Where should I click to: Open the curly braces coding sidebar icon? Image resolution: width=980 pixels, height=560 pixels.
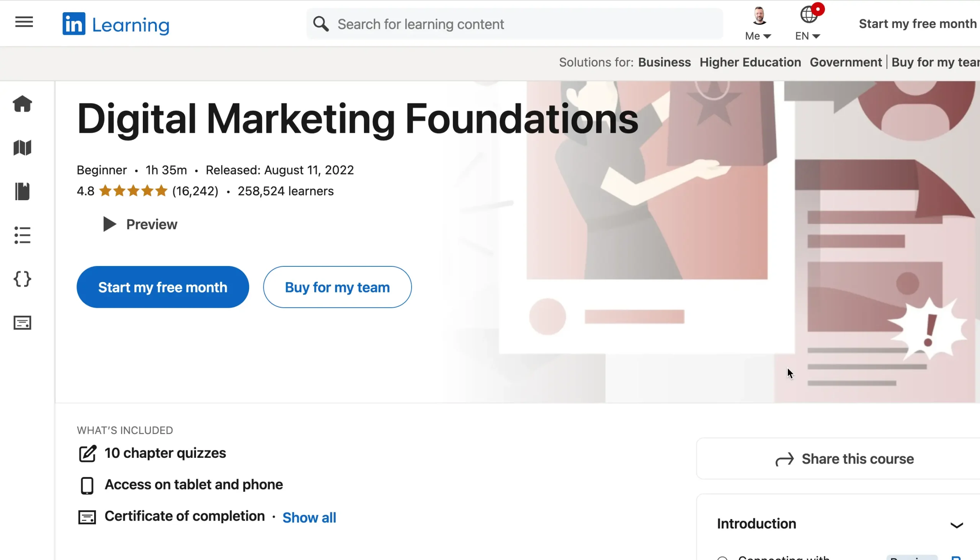click(22, 279)
